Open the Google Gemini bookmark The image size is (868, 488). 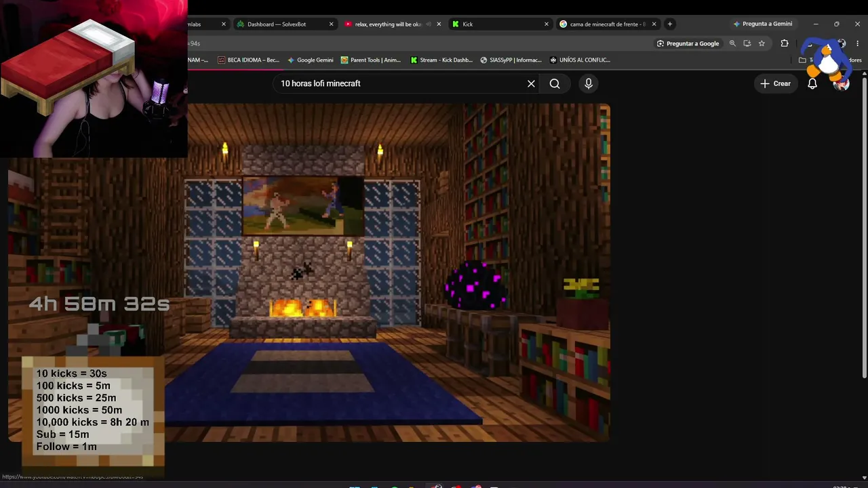pos(310,60)
